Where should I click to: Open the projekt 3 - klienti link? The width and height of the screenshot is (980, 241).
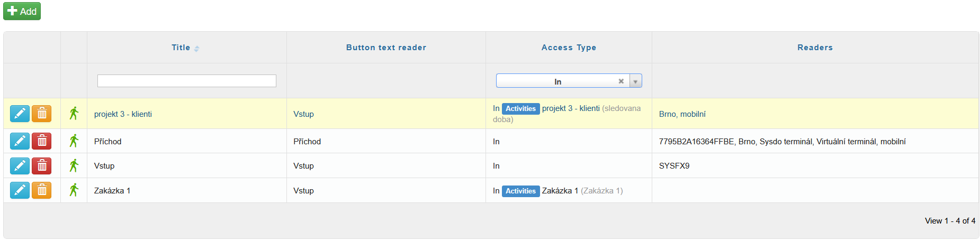(123, 114)
